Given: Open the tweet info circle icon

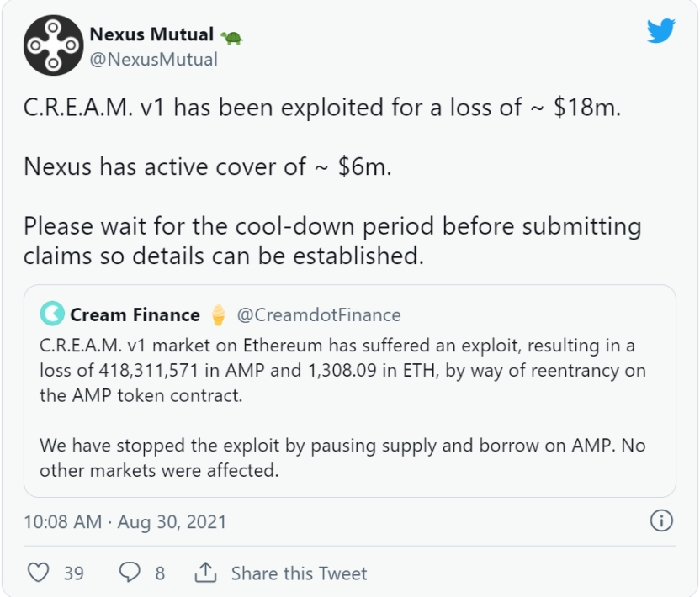Looking at the screenshot, I should pyautogui.click(x=662, y=520).
